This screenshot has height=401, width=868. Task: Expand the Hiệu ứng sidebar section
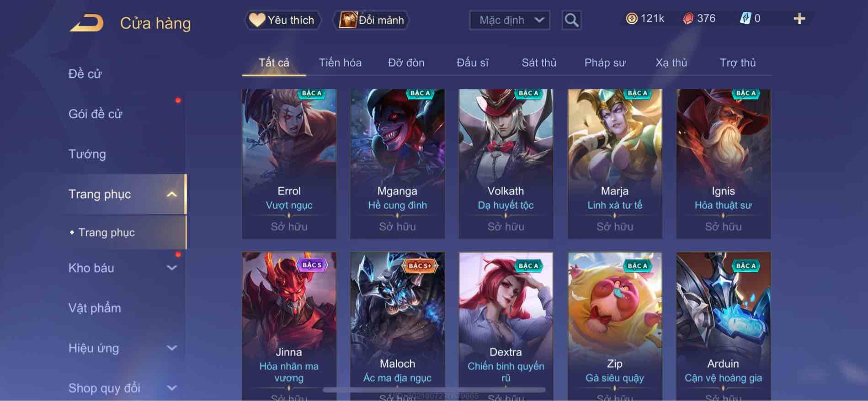[172, 348]
